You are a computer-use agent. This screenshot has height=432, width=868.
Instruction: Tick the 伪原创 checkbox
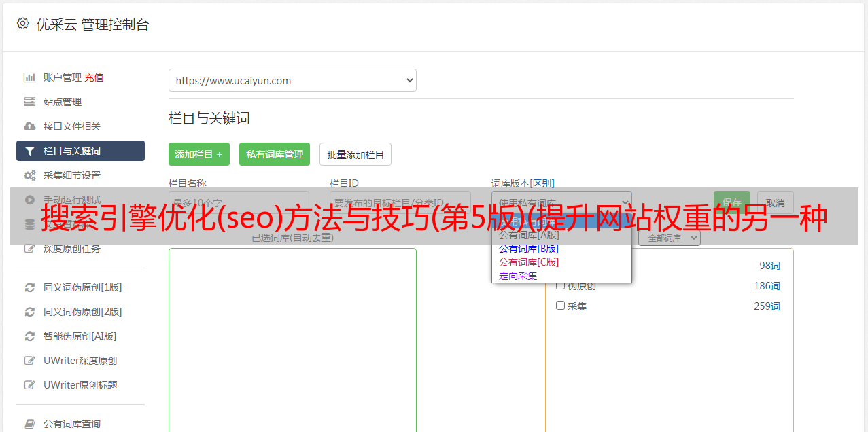pyautogui.click(x=561, y=285)
